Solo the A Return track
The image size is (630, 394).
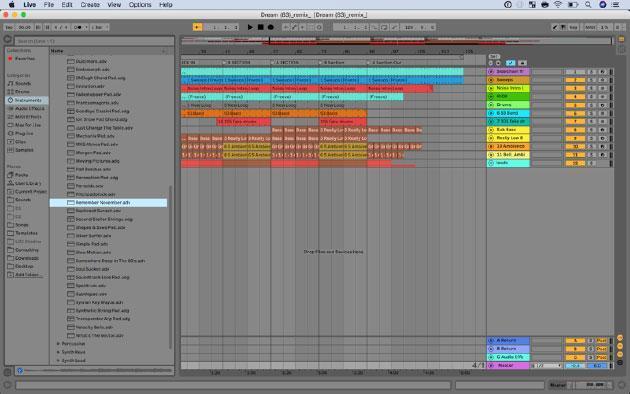pyautogui.click(x=591, y=341)
